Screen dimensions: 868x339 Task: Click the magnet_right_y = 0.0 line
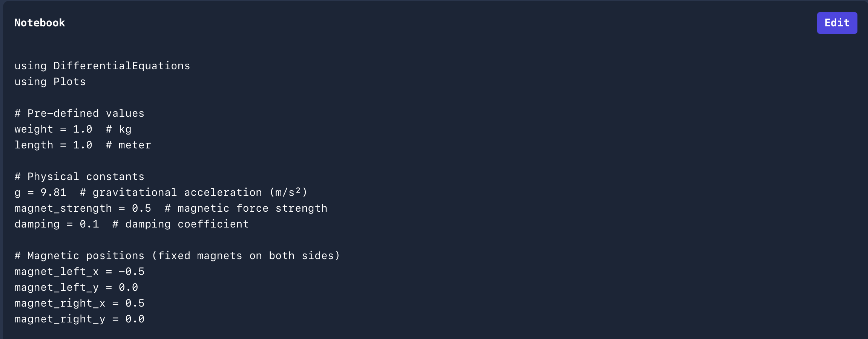(79, 319)
